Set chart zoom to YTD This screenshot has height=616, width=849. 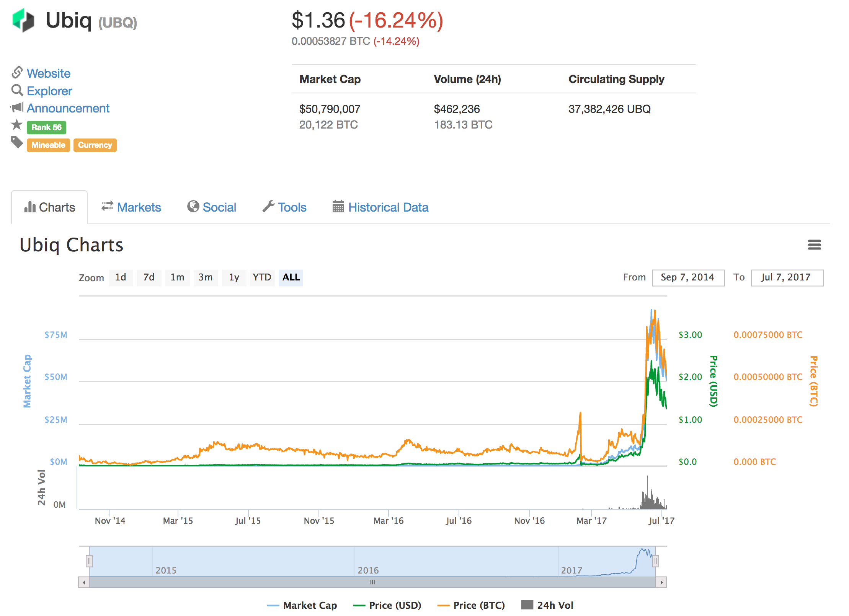click(x=262, y=277)
